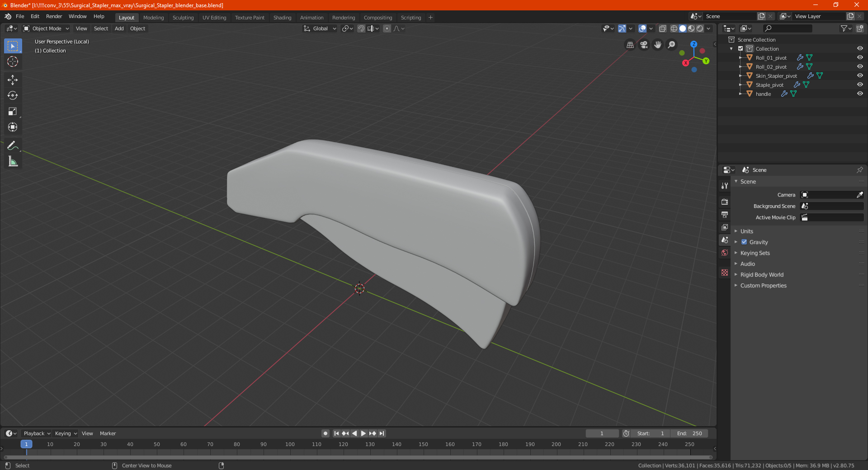Switch to Shading workspace tab

(x=282, y=18)
